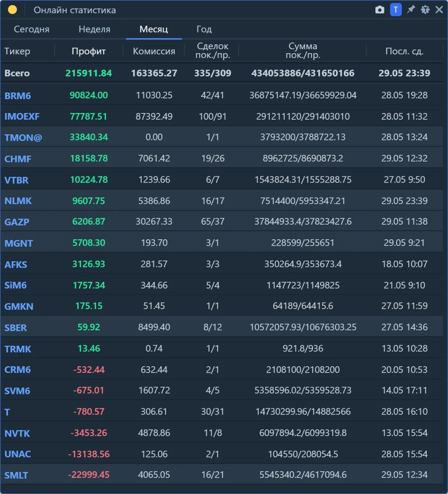Click total deals 335/309
The image size is (448, 494).
pos(212,73)
